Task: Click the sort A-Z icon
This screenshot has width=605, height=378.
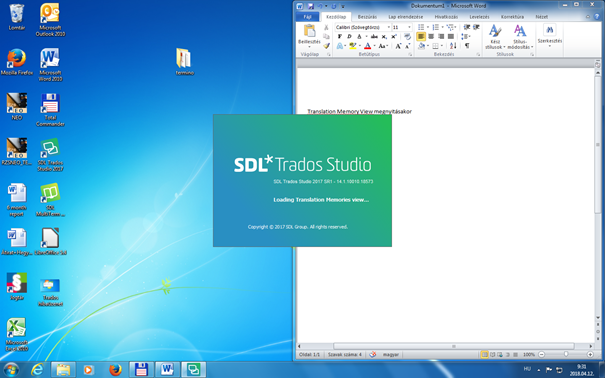Action: click(x=453, y=46)
